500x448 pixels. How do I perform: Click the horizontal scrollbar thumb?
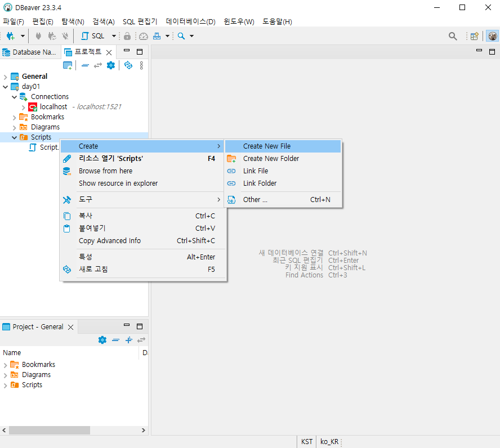(50, 430)
